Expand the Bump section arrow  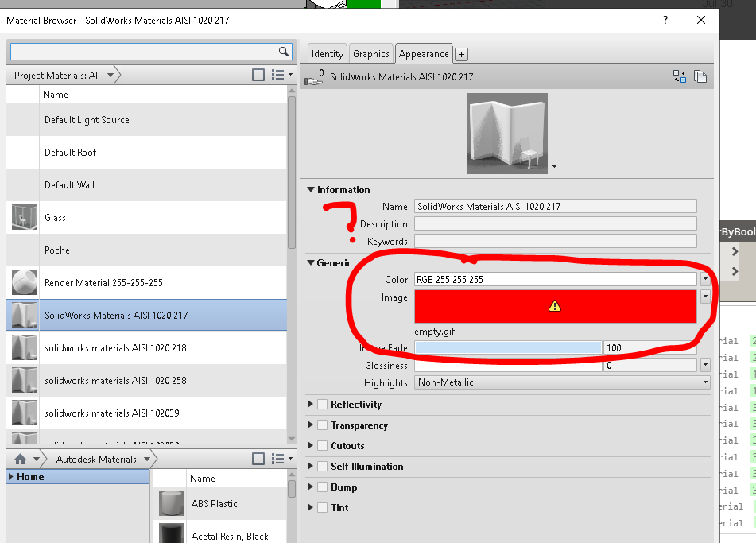tap(311, 487)
